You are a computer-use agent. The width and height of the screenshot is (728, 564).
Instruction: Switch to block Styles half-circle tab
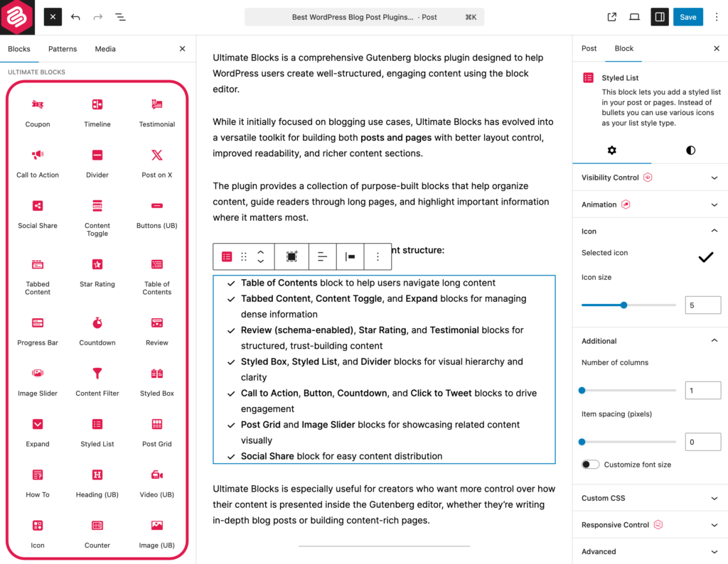tap(690, 151)
